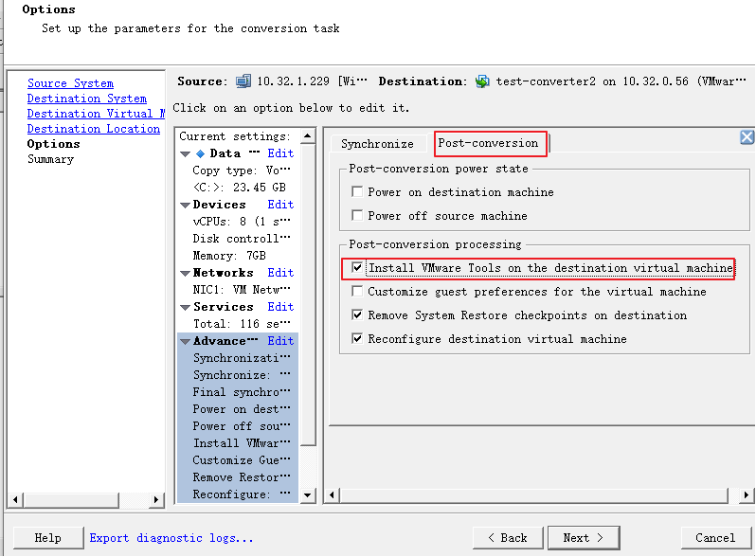Enable Power off source machine
Screen dimensions: 756x557
[357, 215]
